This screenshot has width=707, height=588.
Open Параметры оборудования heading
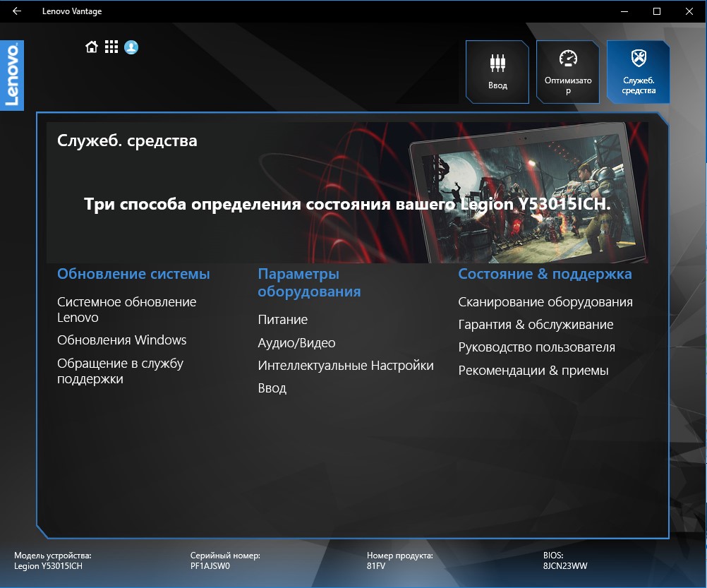(x=309, y=282)
